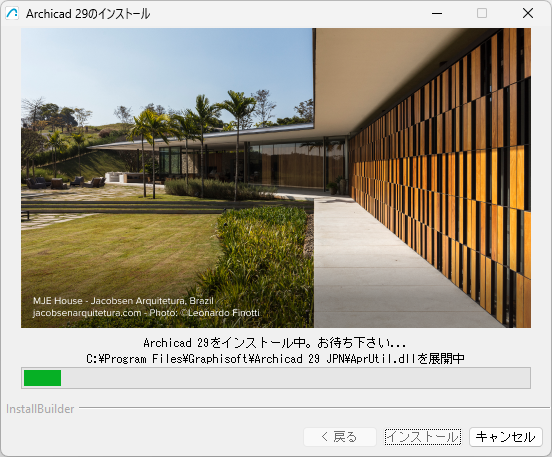Screen dimensions: 552x457
Task: Click the 'Archicad 29をインストール中。お待ち下さい...' status text
Action: point(275,343)
